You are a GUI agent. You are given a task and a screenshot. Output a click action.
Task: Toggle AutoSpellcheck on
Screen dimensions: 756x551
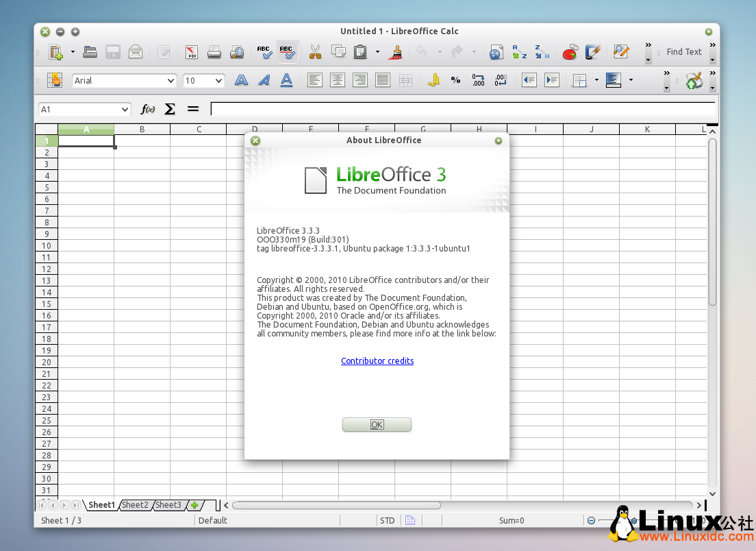288,52
